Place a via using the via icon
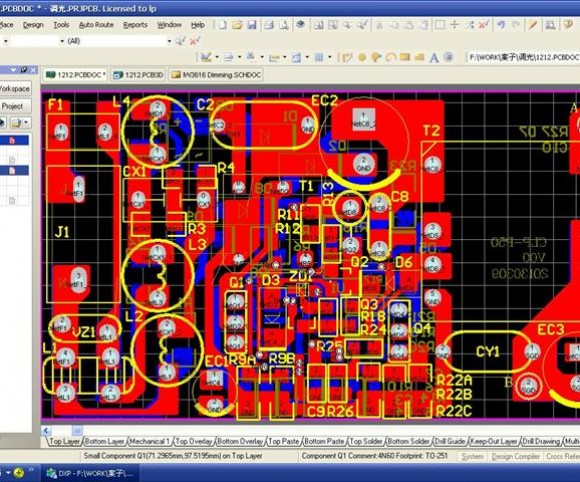 pos(376,57)
